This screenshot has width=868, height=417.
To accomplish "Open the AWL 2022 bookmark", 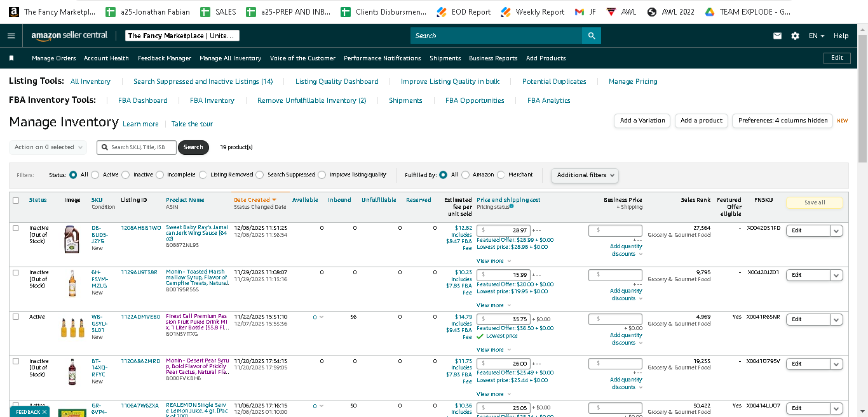I will [x=670, y=11].
